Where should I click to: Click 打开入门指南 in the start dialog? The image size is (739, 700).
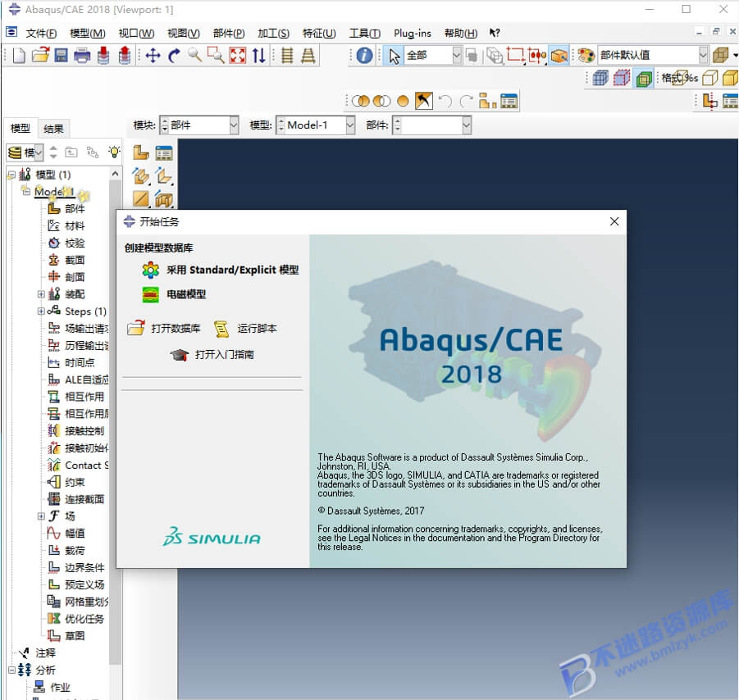212,355
